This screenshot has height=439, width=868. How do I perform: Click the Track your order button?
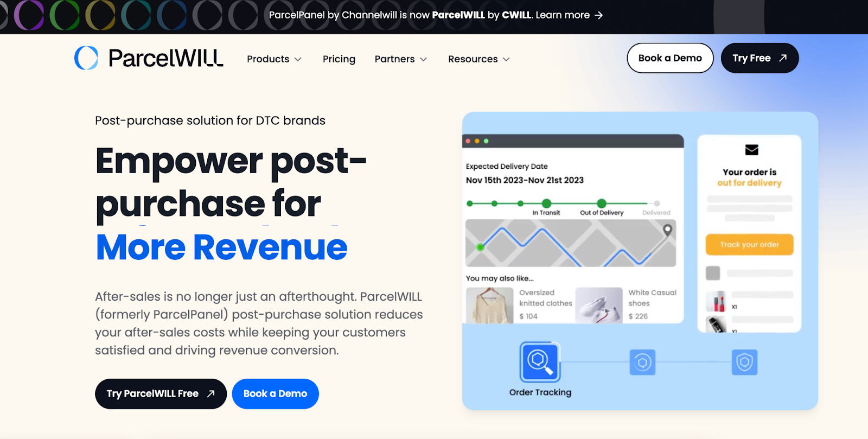(749, 245)
